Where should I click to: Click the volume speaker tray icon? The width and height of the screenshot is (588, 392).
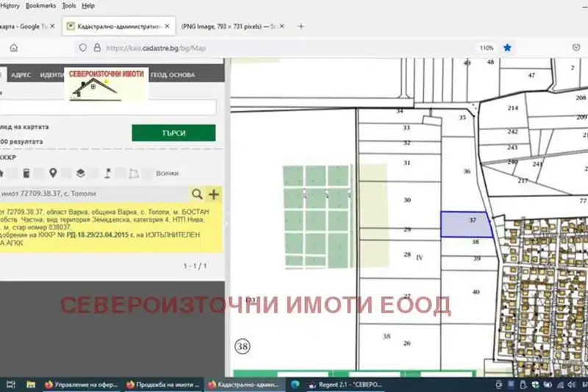pos(571,385)
